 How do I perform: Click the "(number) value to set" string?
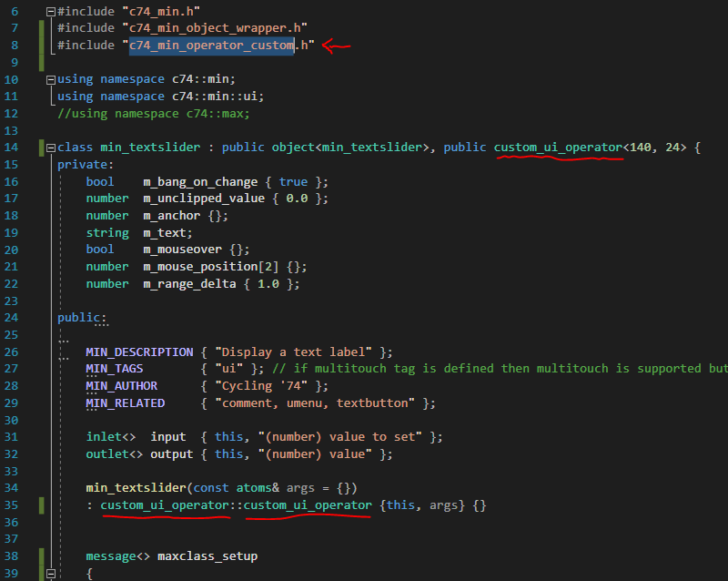339,437
